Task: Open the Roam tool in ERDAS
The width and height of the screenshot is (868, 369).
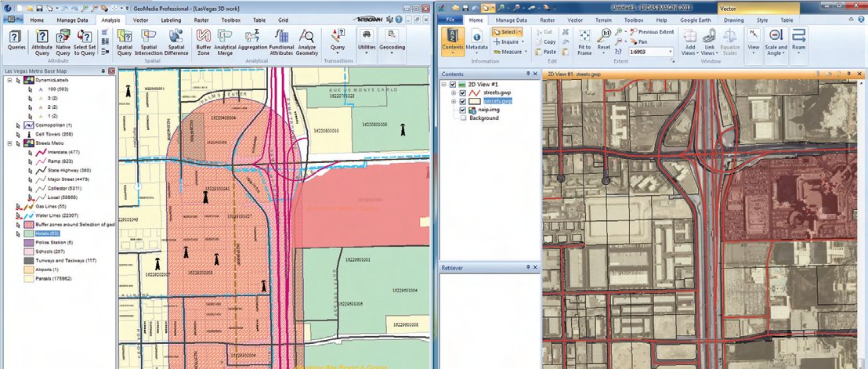Action: (799, 40)
